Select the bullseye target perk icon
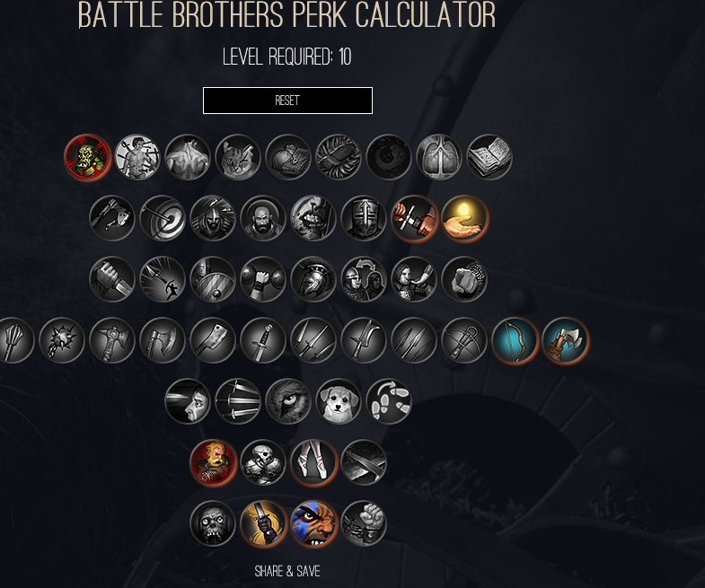The width and height of the screenshot is (705, 588). coord(163,218)
